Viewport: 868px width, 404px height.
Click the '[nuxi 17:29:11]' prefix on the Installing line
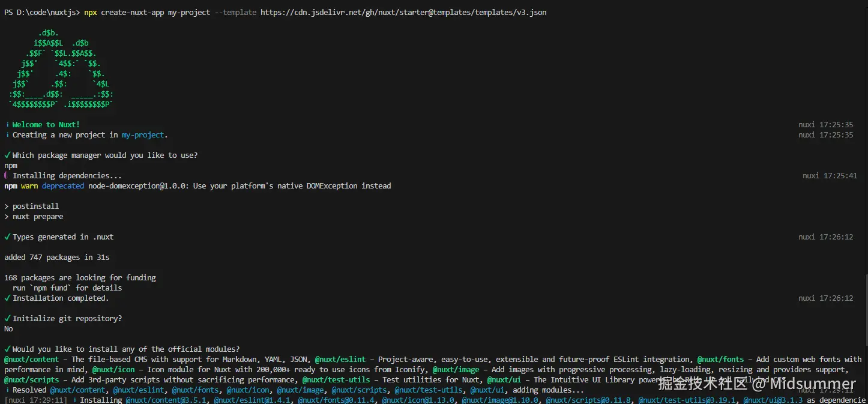click(36, 400)
